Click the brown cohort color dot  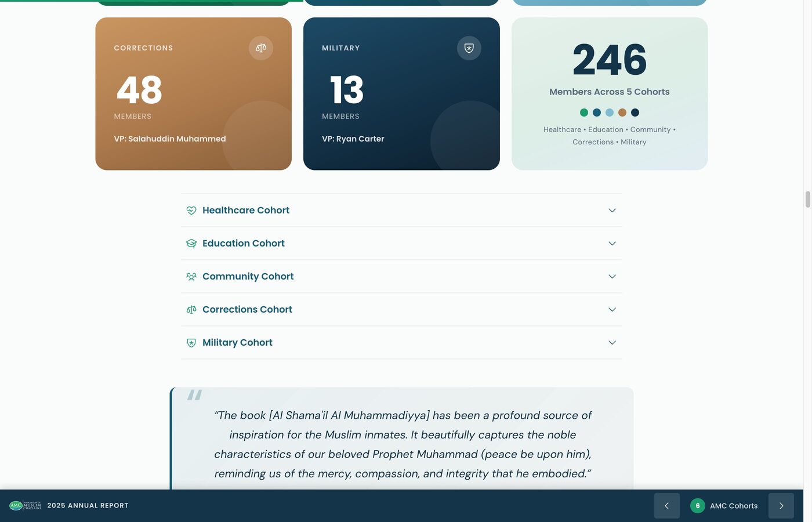(x=622, y=113)
